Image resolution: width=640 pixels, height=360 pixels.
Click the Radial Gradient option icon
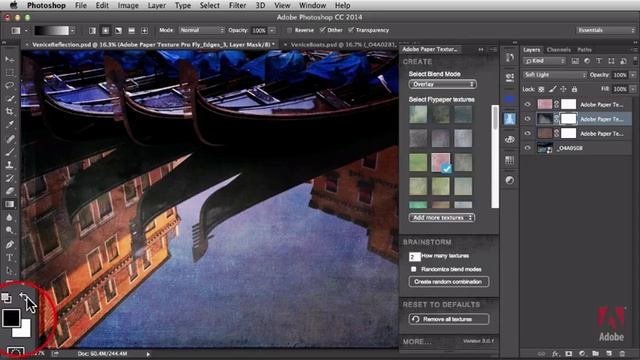pos(106,31)
